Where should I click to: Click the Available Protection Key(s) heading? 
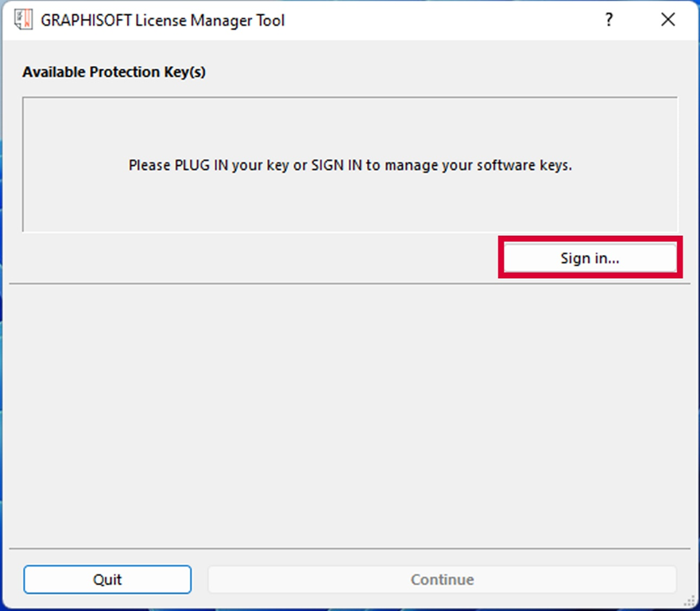click(114, 72)
